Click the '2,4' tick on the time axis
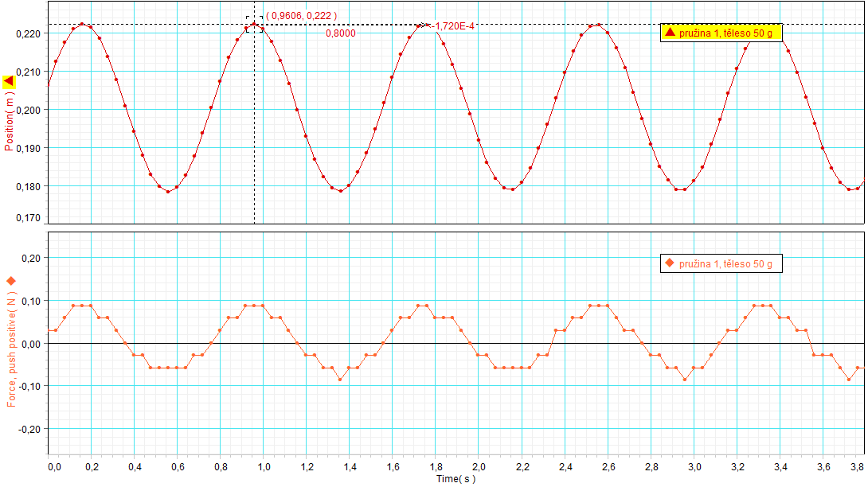 (x=565, y=467)
